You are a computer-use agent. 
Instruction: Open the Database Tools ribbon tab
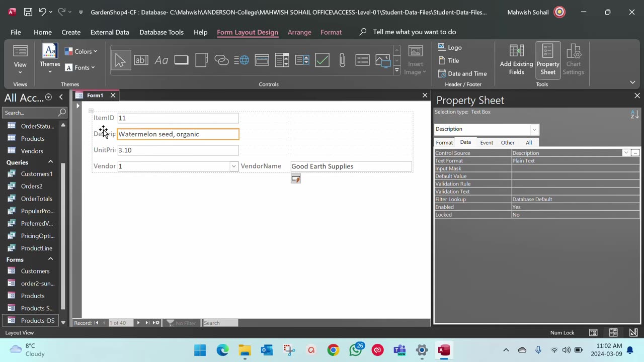[162, 32]
